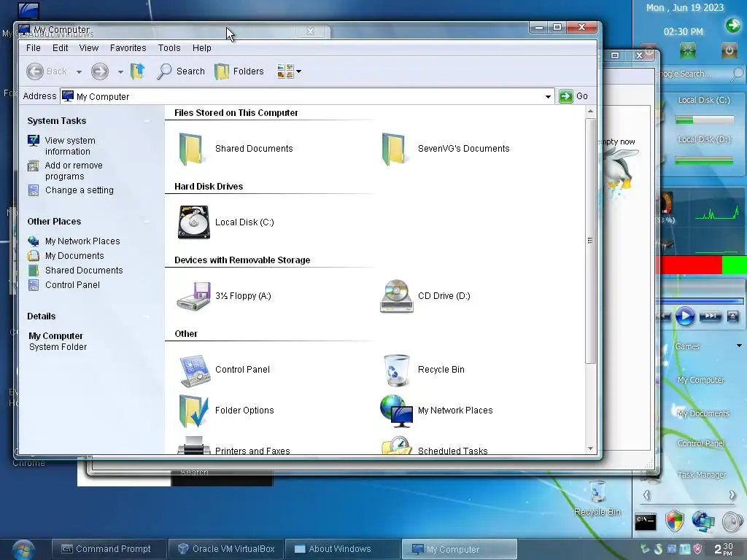Viewport: 747px width, 560px height.
Task: Click Task Manager shortcut in sidebar
Action: (702, 474)
